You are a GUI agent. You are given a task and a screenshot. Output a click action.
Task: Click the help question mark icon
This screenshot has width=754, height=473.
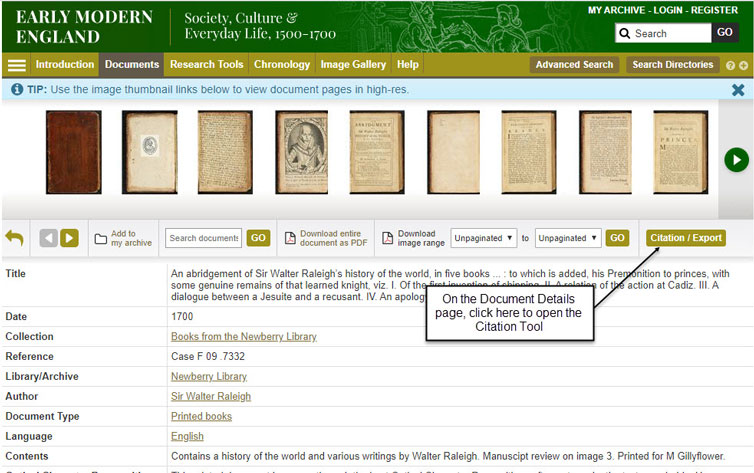730,65
